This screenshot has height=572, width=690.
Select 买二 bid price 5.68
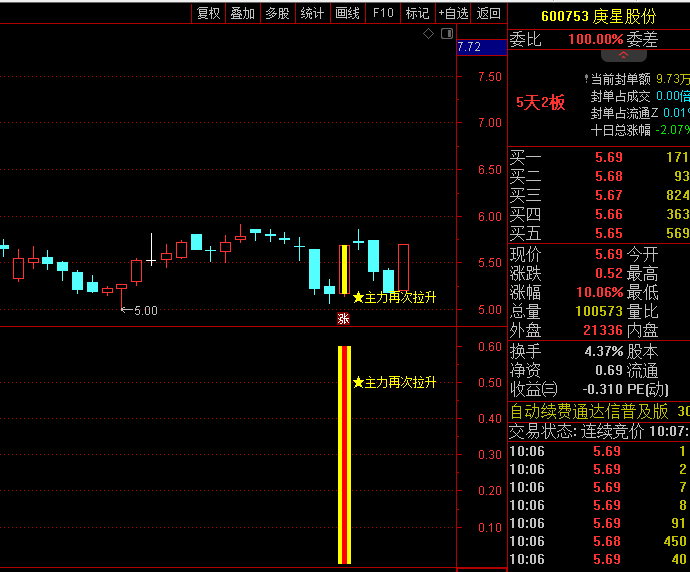tap(609, 176)
